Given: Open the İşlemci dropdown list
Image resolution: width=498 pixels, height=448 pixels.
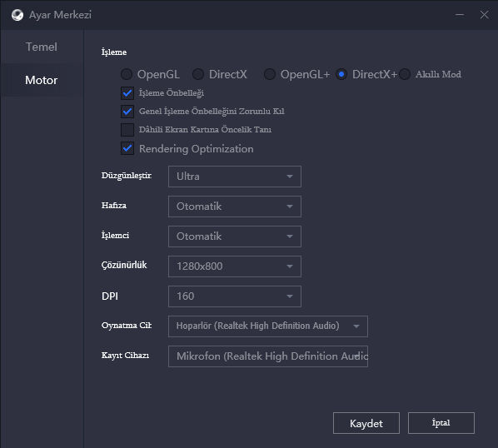Looking at the screenshot, I should (x=235, y=236).
